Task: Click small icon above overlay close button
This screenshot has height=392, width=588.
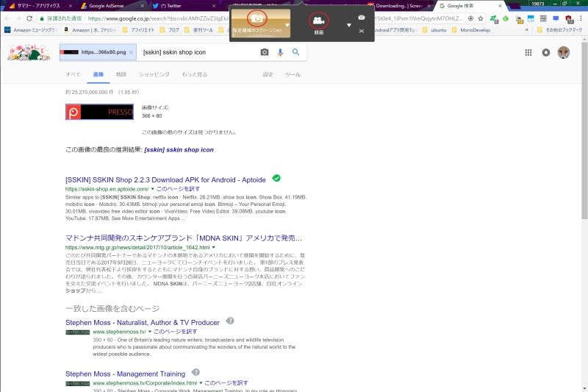Action: click(x=362, y=17)
